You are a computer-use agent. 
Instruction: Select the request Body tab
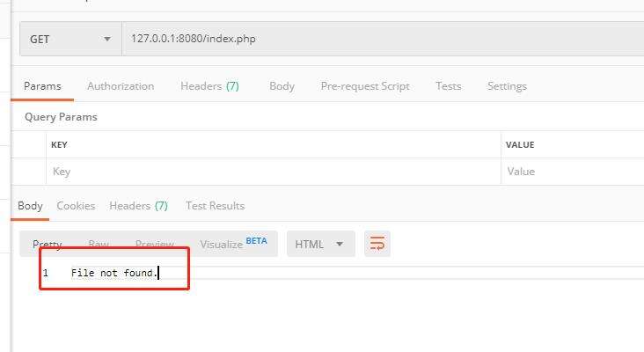pyautogui.click(x=282, y=86)
